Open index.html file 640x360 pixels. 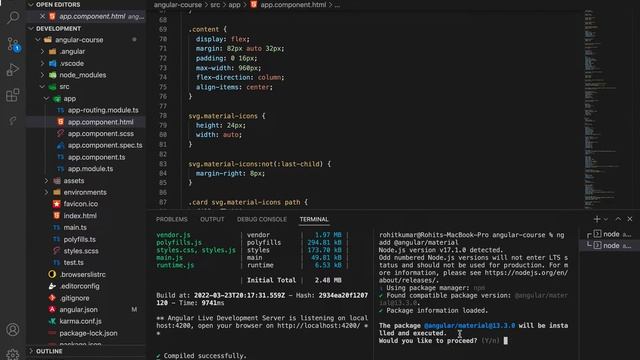pyautogui.click(x=80, y=216)
